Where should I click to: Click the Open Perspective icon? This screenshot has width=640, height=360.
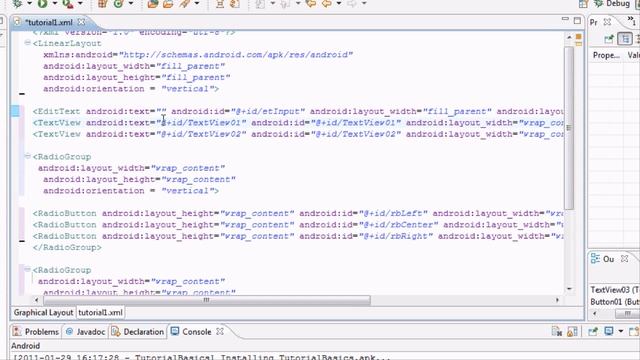tap(584, 4)
